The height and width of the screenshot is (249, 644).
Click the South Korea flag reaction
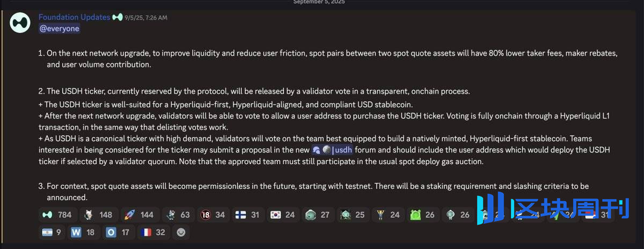point(282,215)
